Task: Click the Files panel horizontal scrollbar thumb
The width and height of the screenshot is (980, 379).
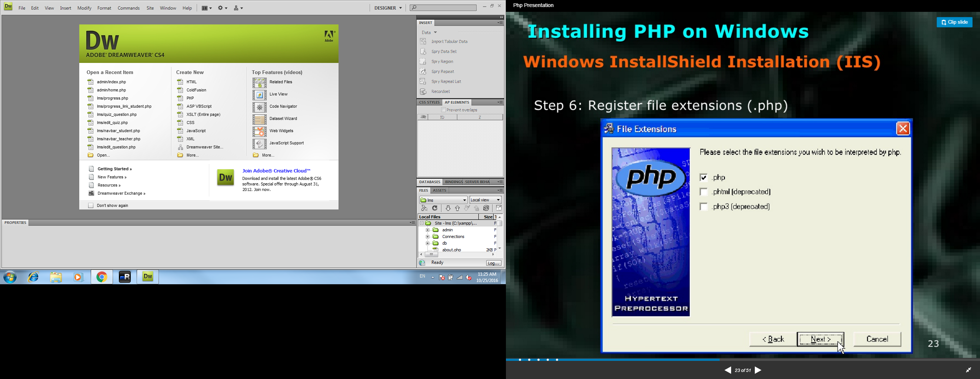Action: (432, 255)
